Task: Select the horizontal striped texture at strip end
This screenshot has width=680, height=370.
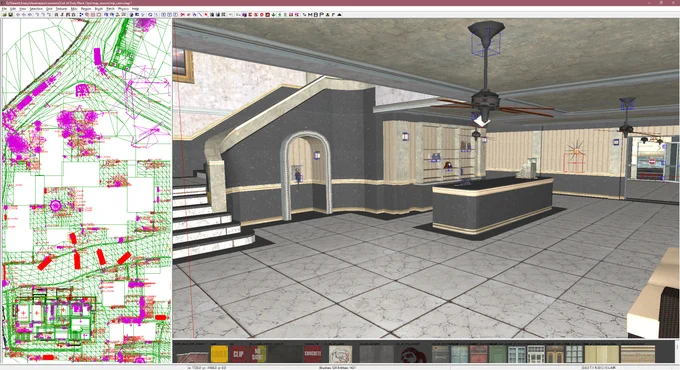Action: pyautogui.click(x=638, y=354)
